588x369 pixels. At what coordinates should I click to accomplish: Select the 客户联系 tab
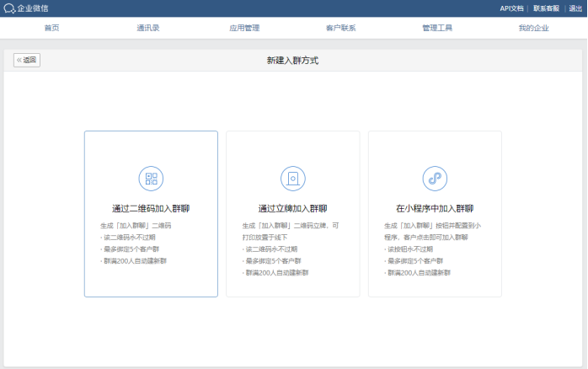pos(340,28)
